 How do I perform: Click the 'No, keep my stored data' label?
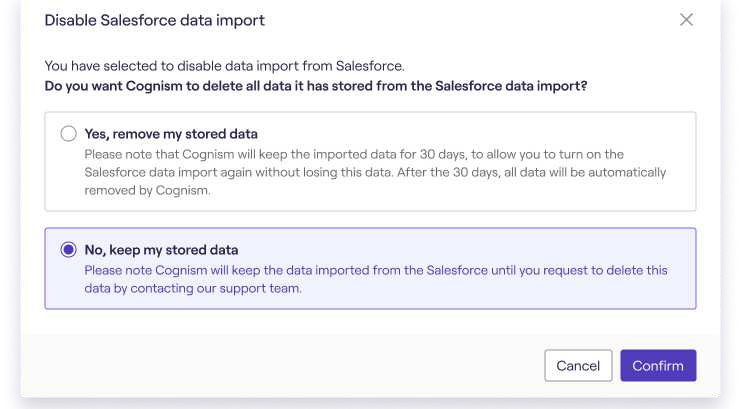(161, 250)
